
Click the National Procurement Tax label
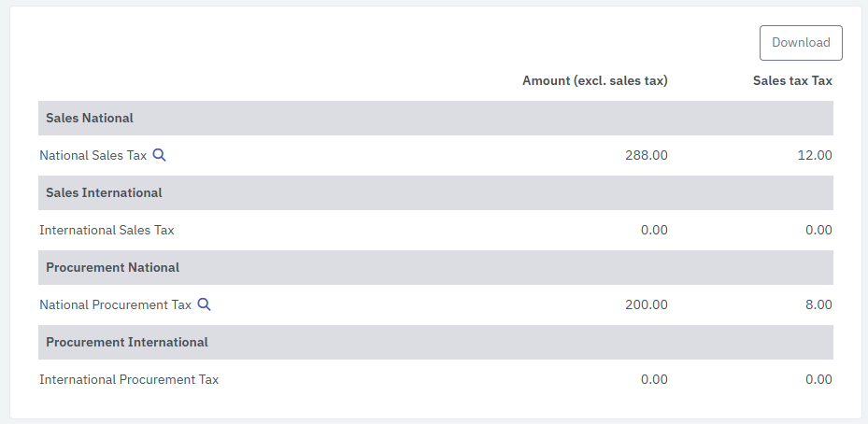115,305
